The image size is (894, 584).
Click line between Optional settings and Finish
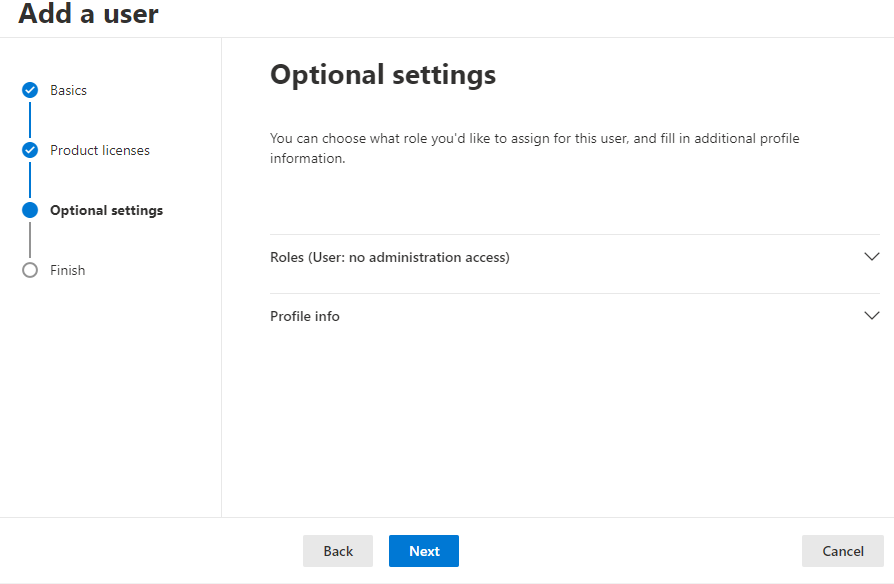click(x=30, y=240)
